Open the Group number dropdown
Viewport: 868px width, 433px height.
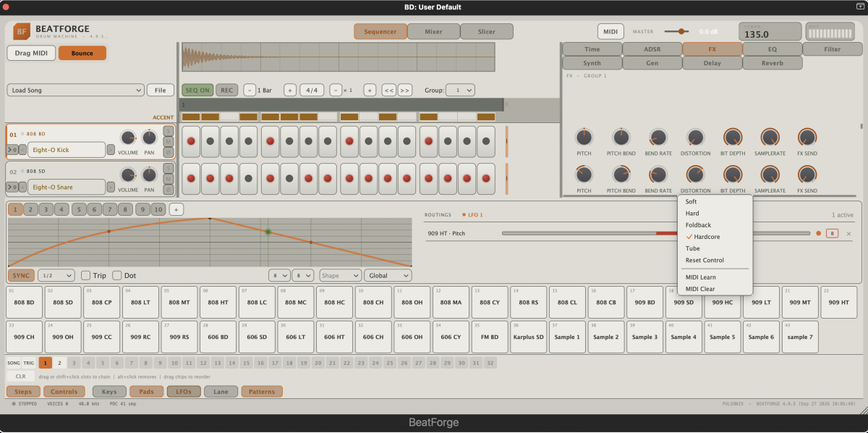click(x=460, y=91)
